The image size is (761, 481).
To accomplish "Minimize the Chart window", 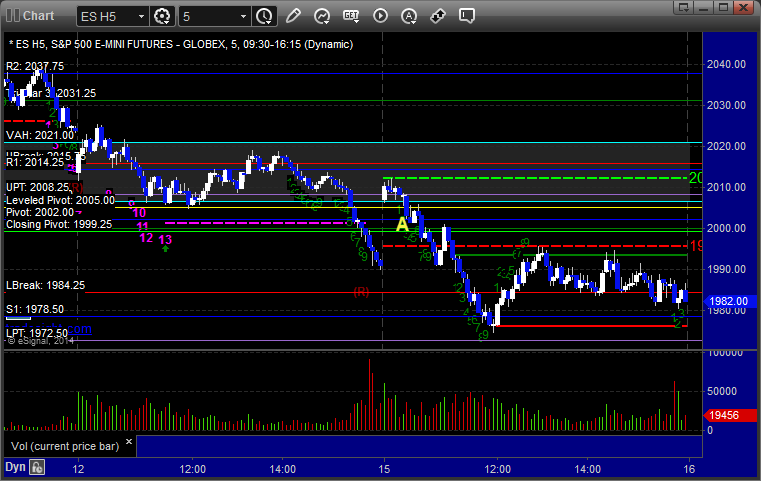I will 704,7.
